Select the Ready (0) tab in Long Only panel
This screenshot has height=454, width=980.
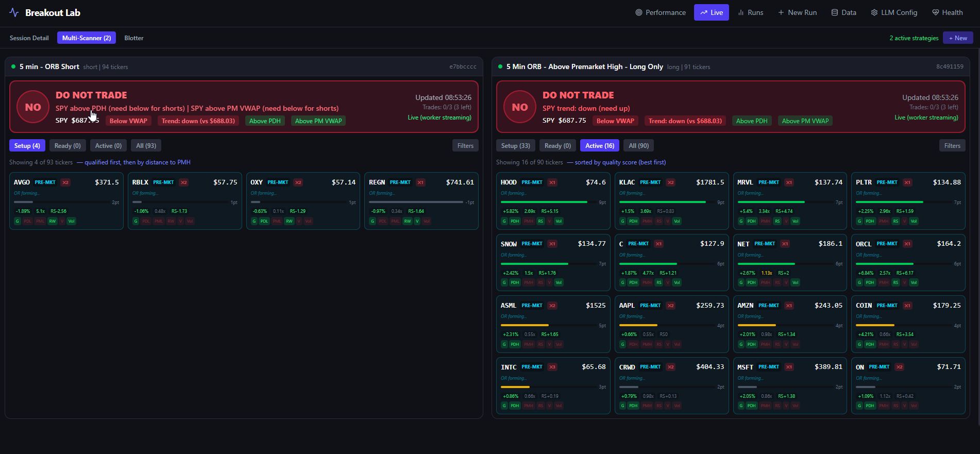557,146
